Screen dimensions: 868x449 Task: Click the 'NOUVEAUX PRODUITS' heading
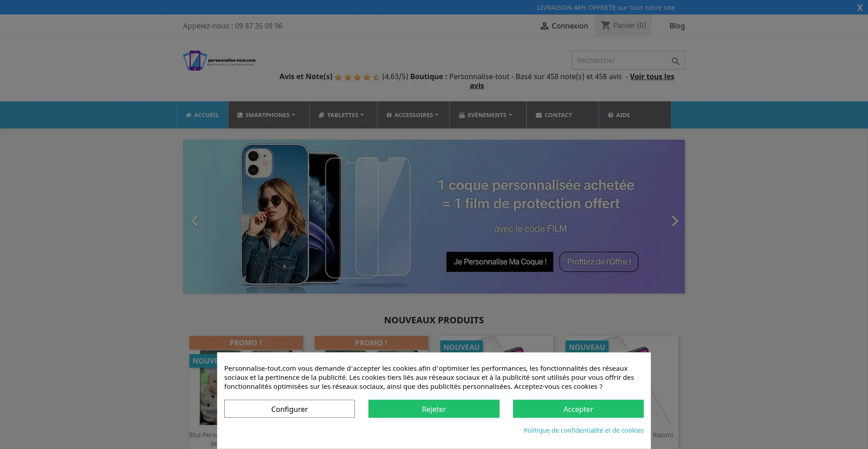pos(434,320)
